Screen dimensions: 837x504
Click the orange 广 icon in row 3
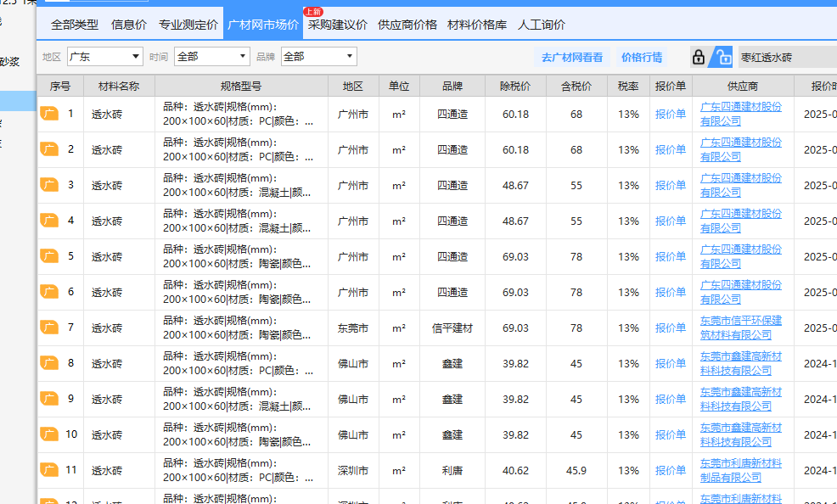[x=49, y=185]
